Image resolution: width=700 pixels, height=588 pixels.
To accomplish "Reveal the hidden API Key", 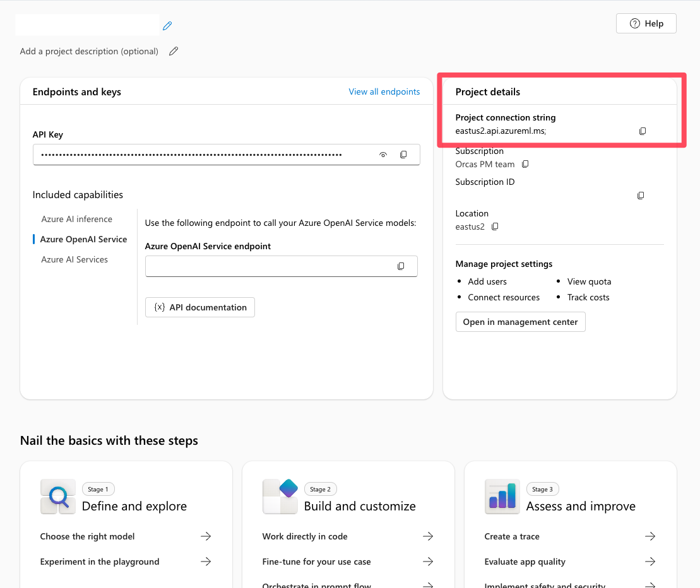I will (383, 154).
